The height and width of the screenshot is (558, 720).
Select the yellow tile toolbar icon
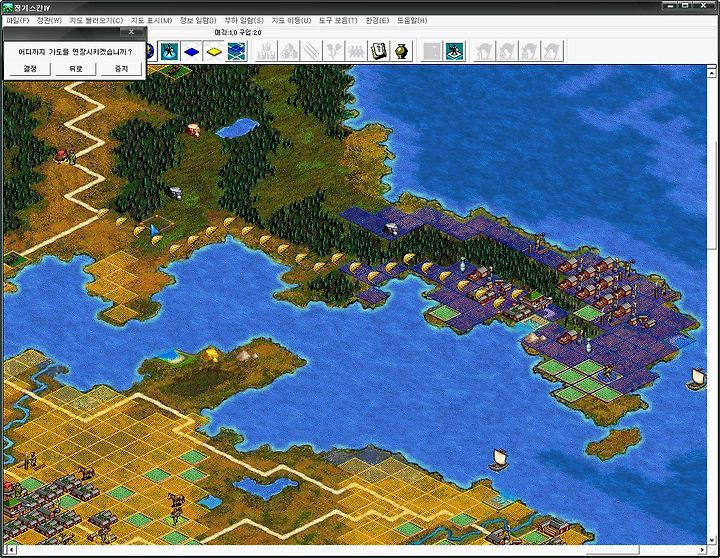click(214, 51)
